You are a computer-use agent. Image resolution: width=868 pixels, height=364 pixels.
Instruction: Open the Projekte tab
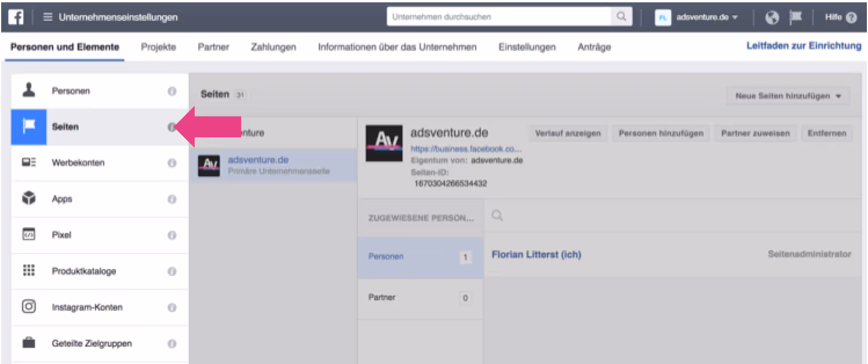tap(159, 47)
